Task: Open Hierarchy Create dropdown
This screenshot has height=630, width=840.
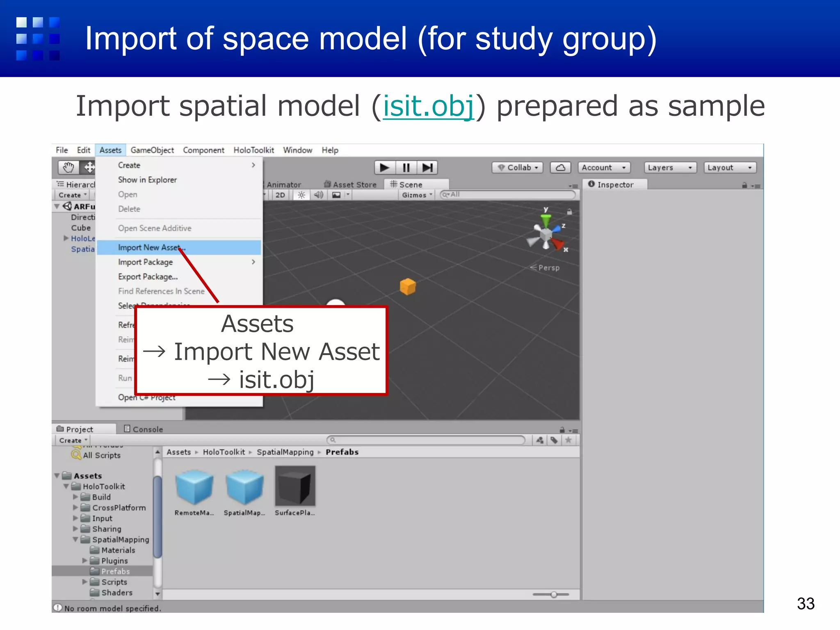Action: point(73,195)
